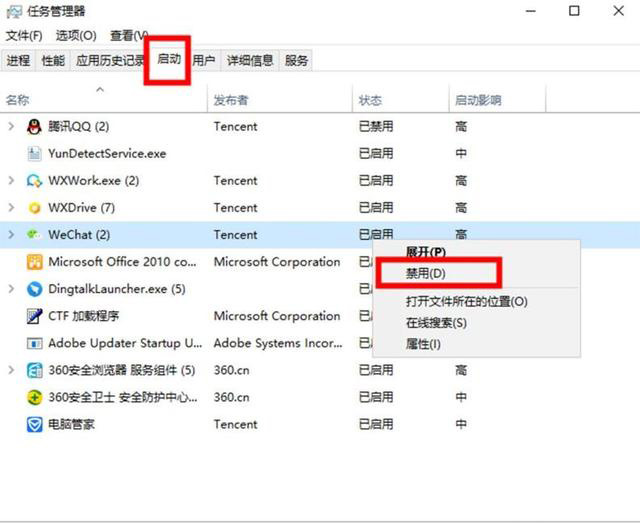The height and width of the screenshot is (524, 640).
Task: Expand the 腾讯QQ (2) group
Action: point(11,127)
